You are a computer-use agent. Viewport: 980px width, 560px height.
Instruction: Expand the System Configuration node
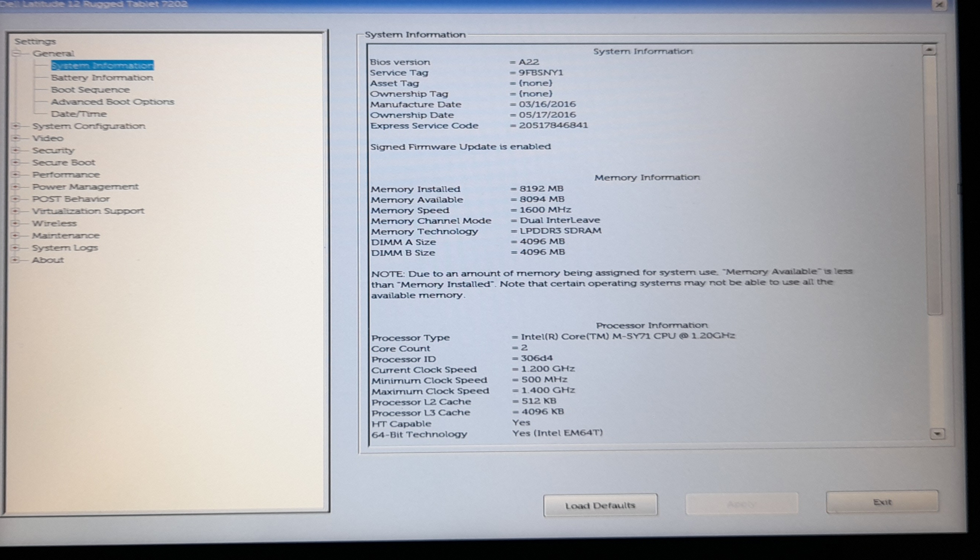coord(16,126)
